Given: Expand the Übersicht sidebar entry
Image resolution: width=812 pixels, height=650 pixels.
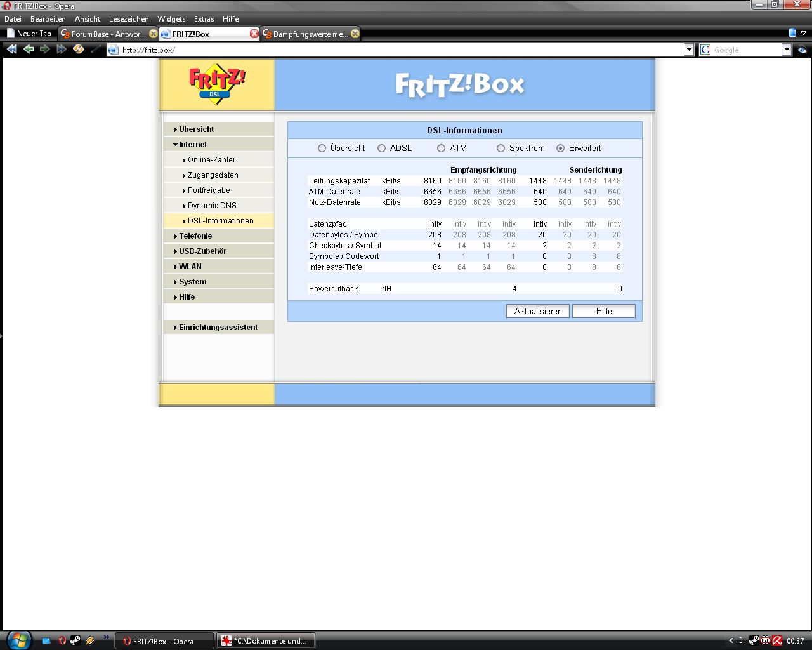Looking at the screenshot, I should pyautogui.click(x=219, y=129).
